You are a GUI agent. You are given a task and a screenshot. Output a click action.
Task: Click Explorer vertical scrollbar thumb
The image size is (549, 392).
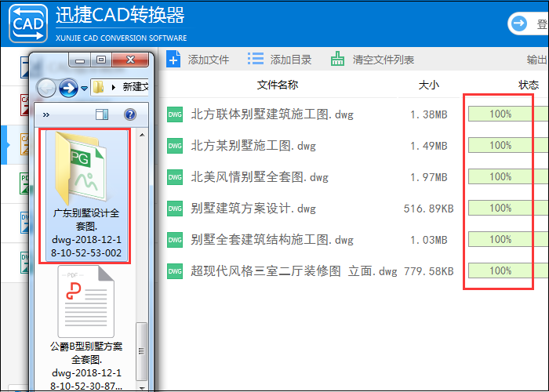pyautogui.click(x=141, y=351)
